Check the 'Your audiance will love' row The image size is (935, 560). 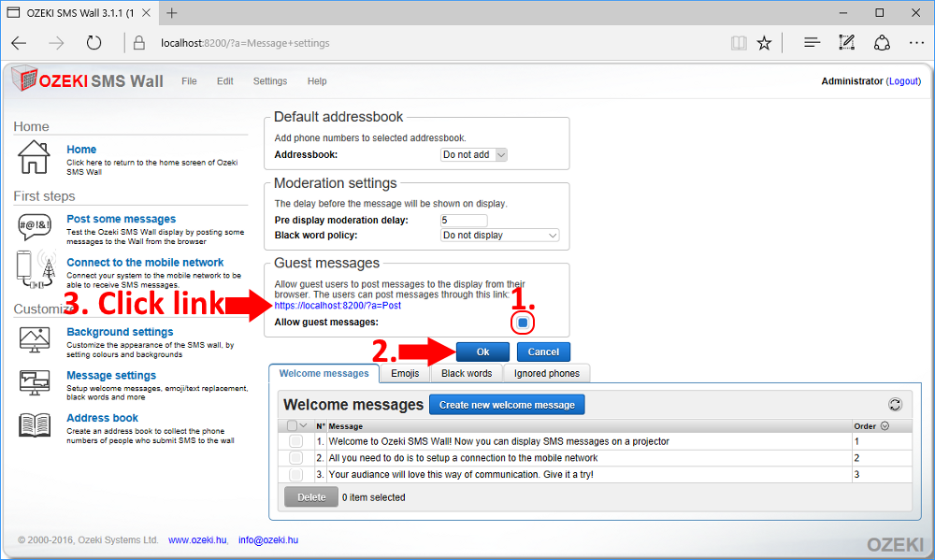[295, 475]
